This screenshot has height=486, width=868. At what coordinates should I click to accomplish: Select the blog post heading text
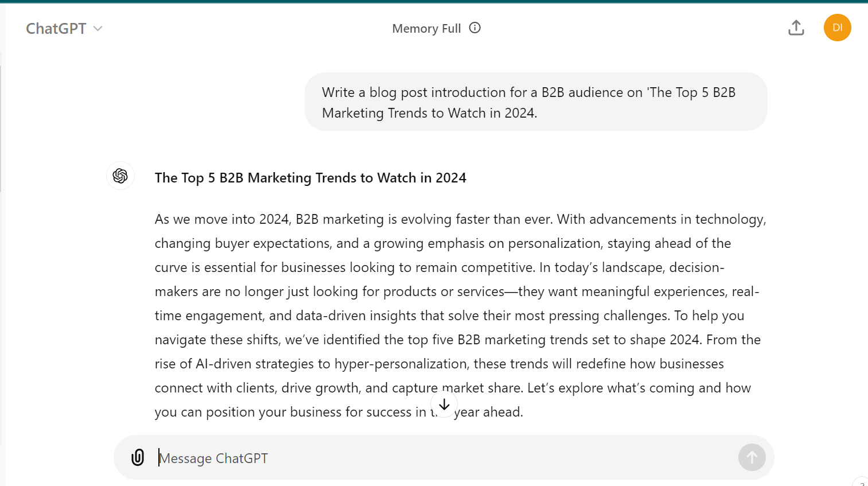click(310, 178)
